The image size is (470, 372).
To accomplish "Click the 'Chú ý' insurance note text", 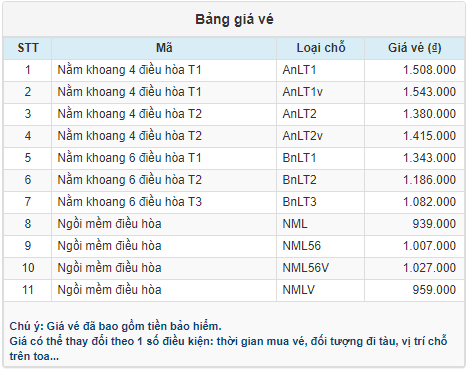I will pyautogui.click(x=115, y=326).
